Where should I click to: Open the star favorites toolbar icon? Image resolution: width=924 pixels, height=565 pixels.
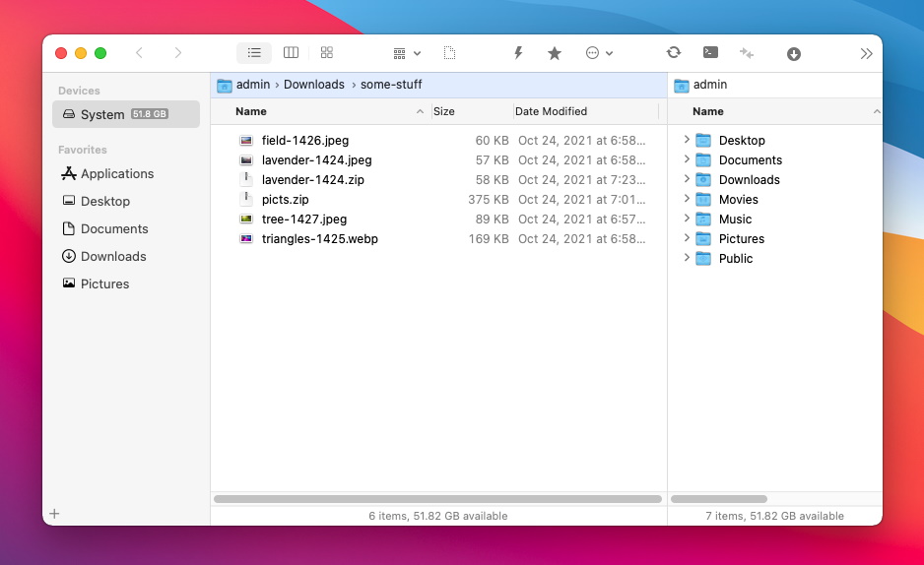[x=554, y=53]
